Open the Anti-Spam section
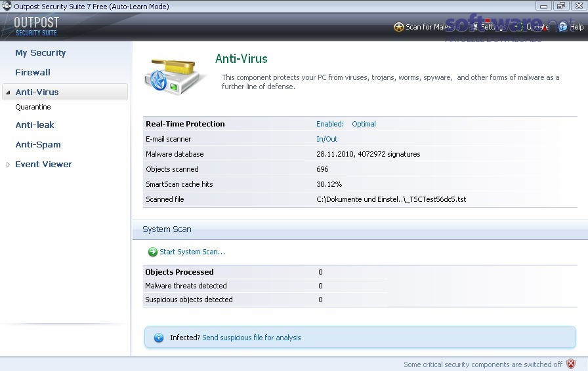Viewport: 588px width, 371px height. [x=38, y=145]
